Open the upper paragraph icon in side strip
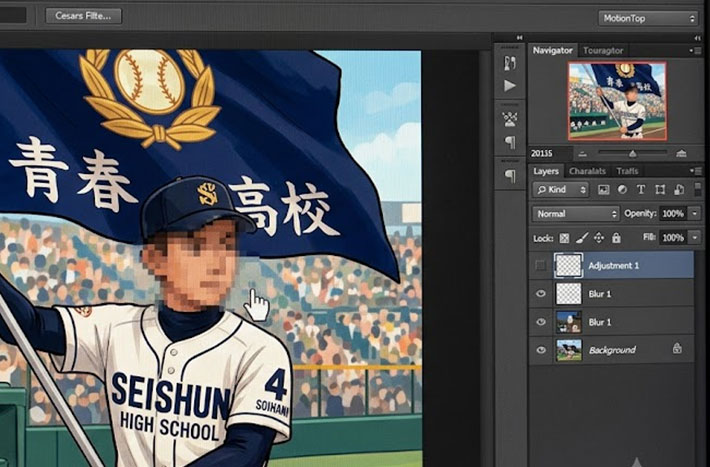Screen dimensions: 710x467 click(510, 143)
